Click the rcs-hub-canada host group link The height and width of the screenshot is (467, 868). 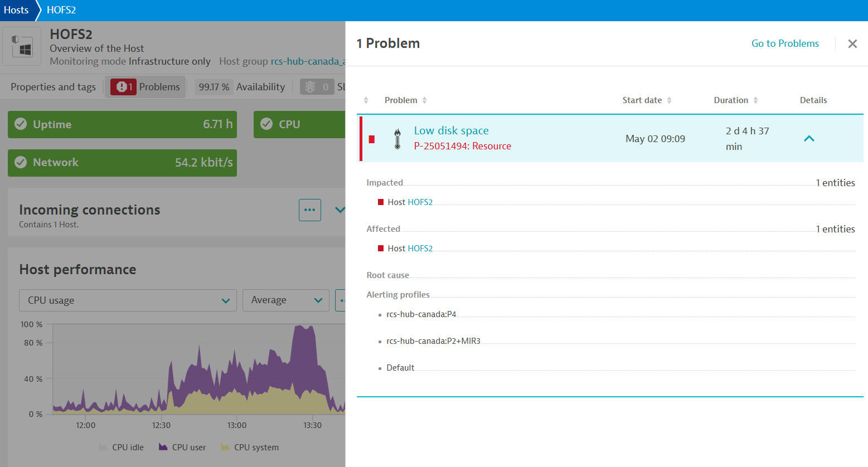308,61
